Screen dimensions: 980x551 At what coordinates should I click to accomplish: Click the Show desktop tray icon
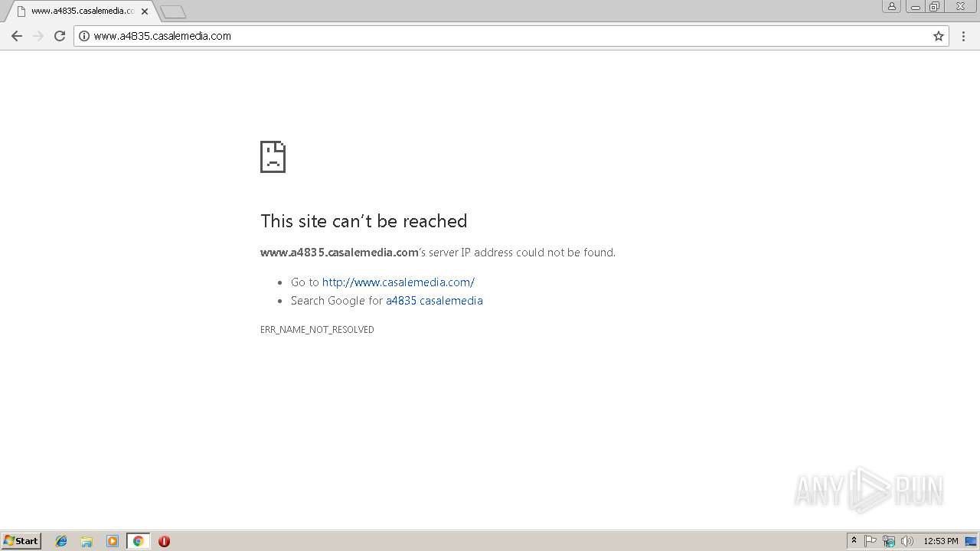click(x=971, y=541)
